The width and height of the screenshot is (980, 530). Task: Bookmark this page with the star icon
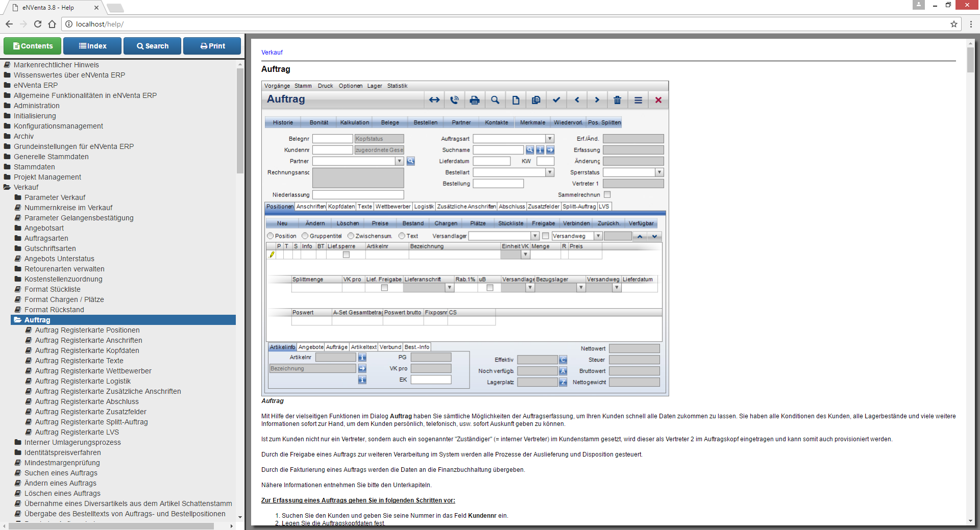(x=953, y=24)
